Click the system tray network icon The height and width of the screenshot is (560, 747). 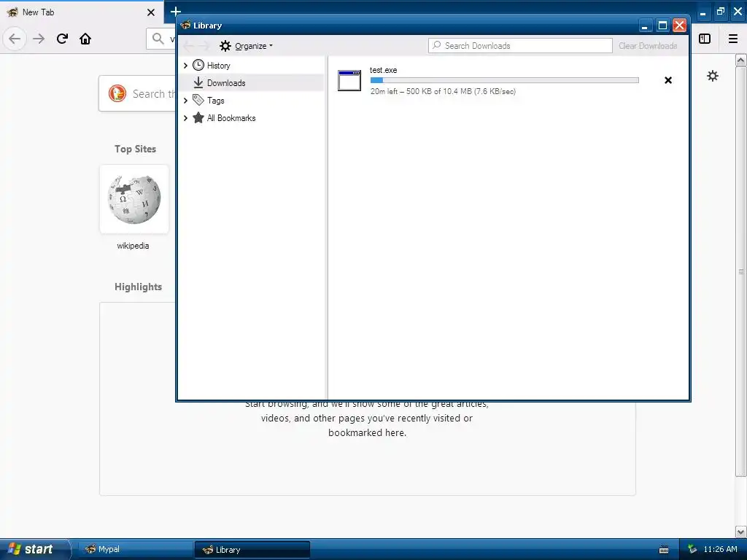(x=692, y=549)
